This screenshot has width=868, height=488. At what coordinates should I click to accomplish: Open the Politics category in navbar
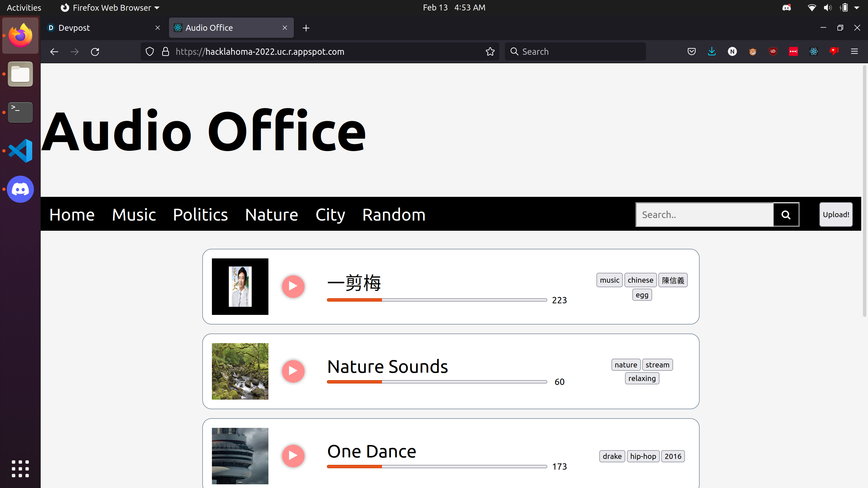coord(200,215)
